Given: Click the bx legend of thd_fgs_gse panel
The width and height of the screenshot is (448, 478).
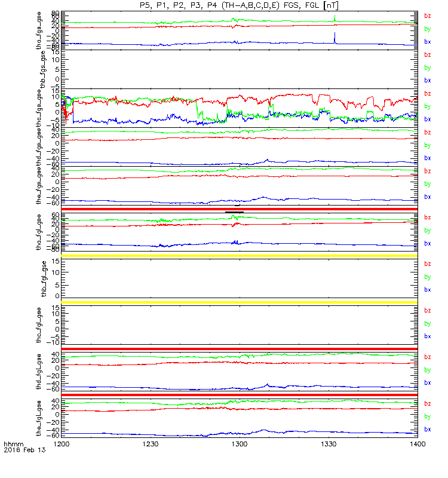Looking at the screenshot, I should [x=428, y=158].
